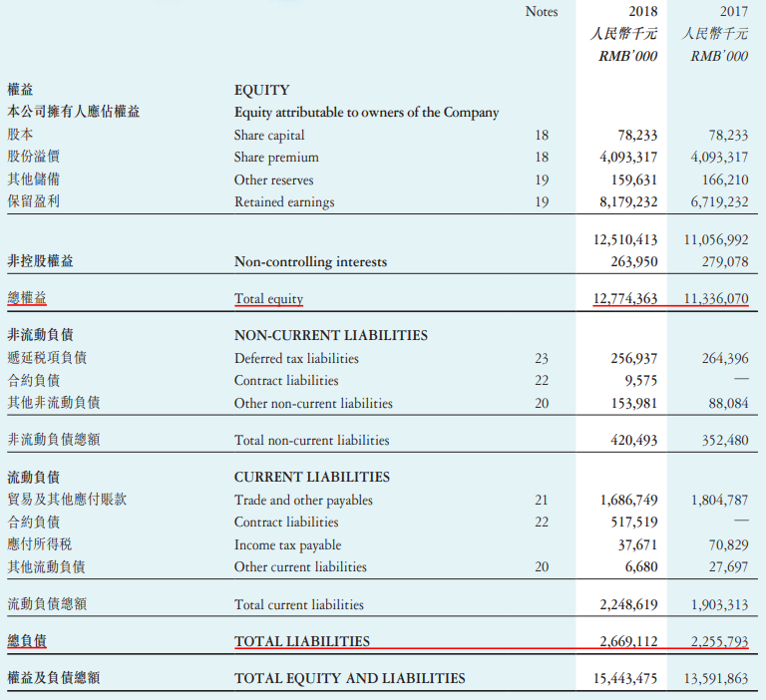Click the 2018 retained earnings value 8,179,232

(628, 201)
